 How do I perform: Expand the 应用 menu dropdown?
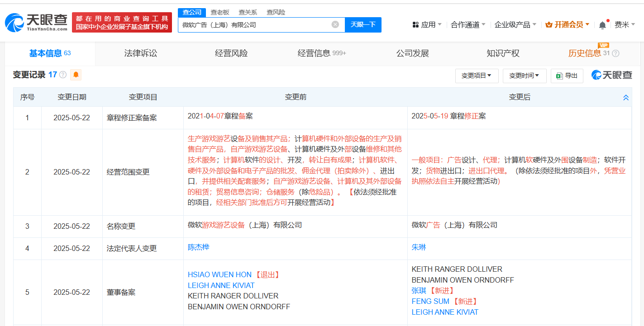click(x=427, y=25)
